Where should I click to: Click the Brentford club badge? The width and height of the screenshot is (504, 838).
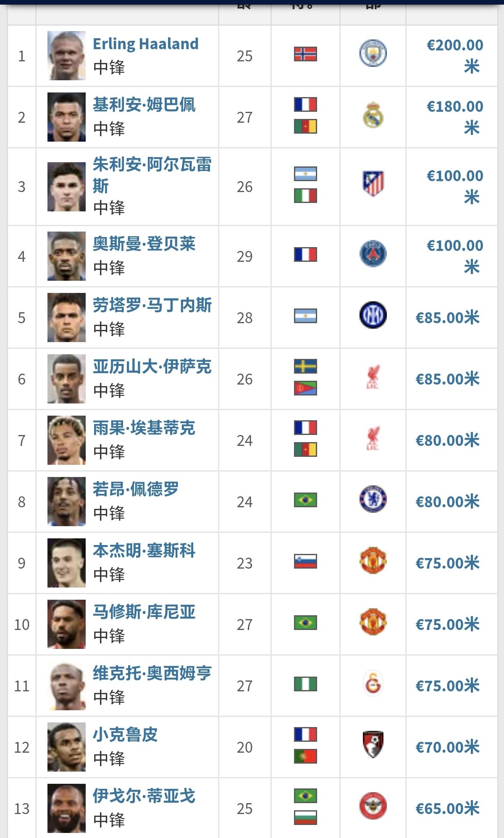373,806
